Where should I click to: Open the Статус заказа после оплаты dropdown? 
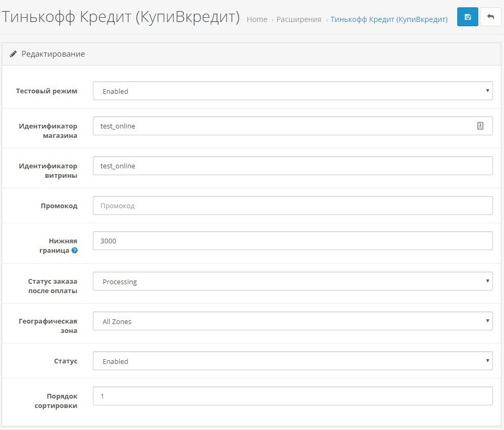(x=293, y=281)
